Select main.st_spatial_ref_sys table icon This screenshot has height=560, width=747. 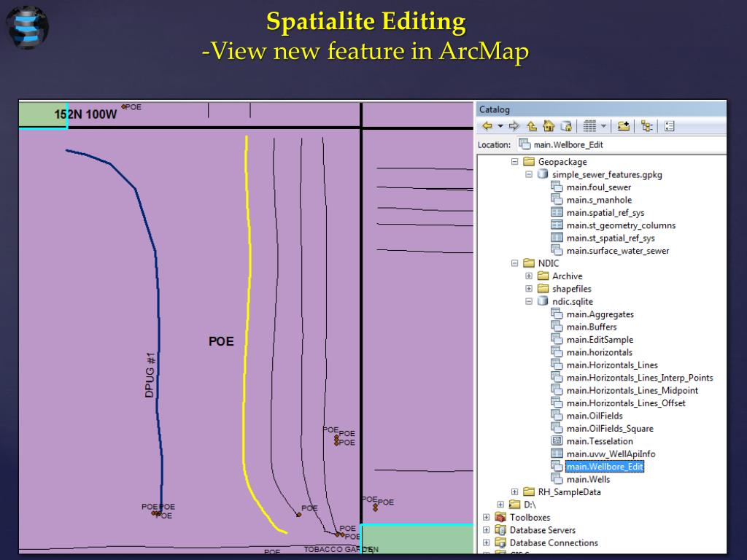(x=557, y=238)
